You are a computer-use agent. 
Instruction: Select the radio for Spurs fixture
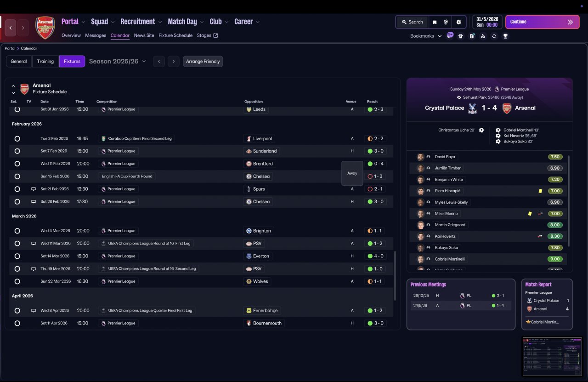pos(17,189)
